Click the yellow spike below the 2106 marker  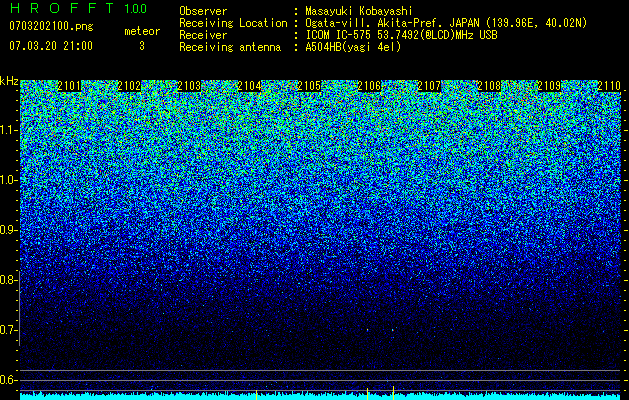(367, 394)
